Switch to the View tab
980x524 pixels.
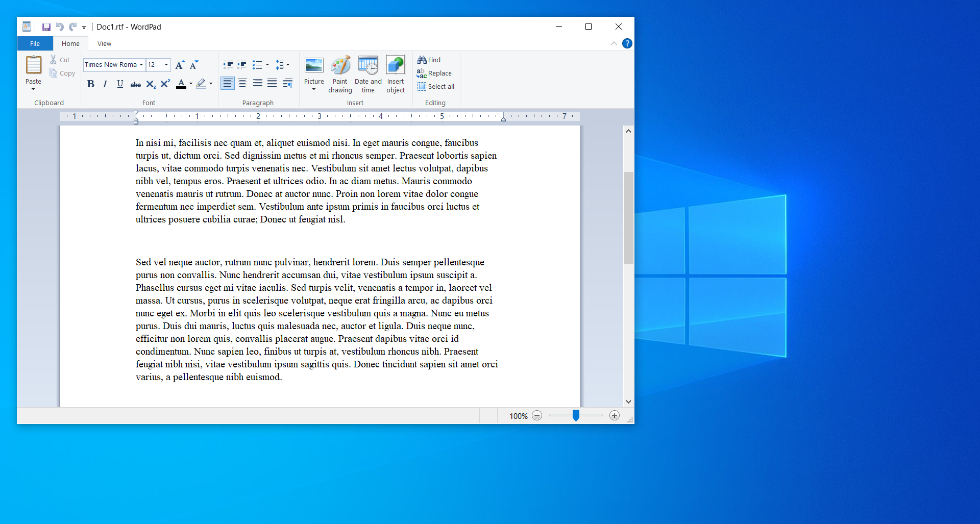coord(104,43)
